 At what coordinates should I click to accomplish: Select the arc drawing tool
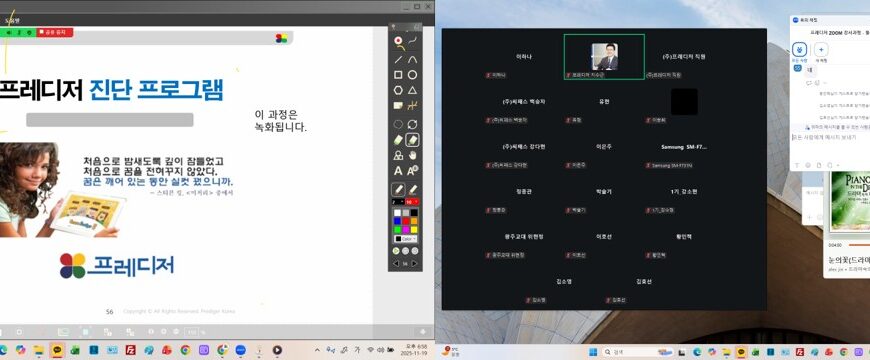pyautogui.click(x=412, y=59)
